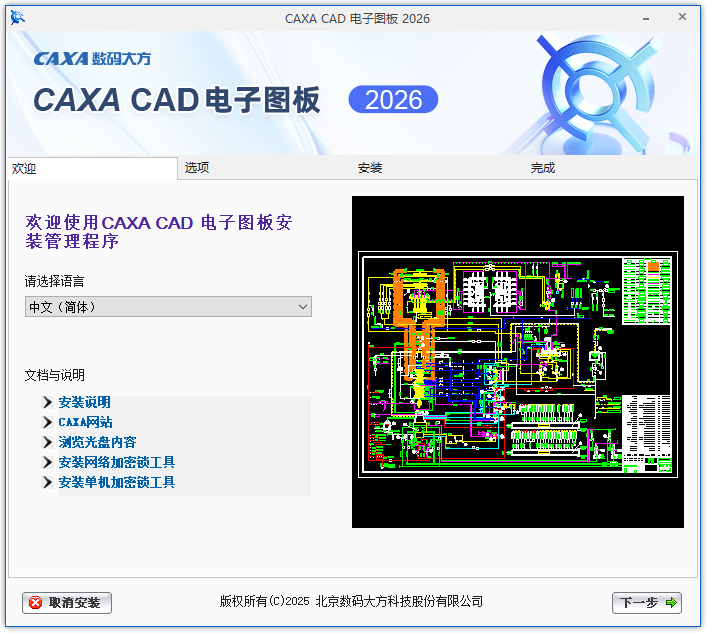Click the arrow icon beside 安装说明
This screenshot has height=633, width=707.
(47, 402)
